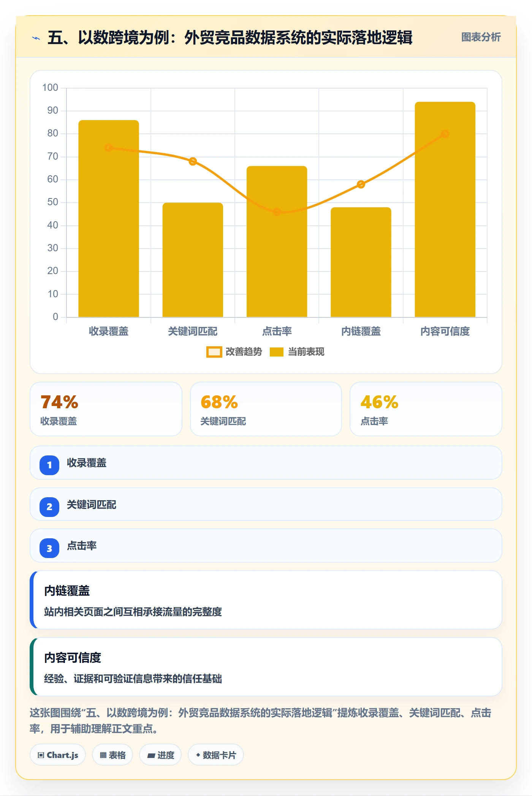Click the 100 y-axis value
Viewport: 532px width, 796px height.
(x=50, y=88)
